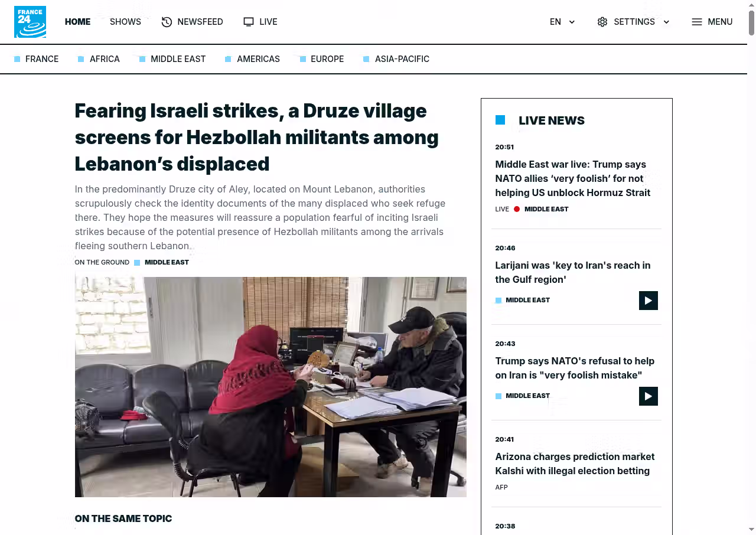756x535 pixels.
Task: Open the Aley office article photo
Action: (x=271, y=387)
